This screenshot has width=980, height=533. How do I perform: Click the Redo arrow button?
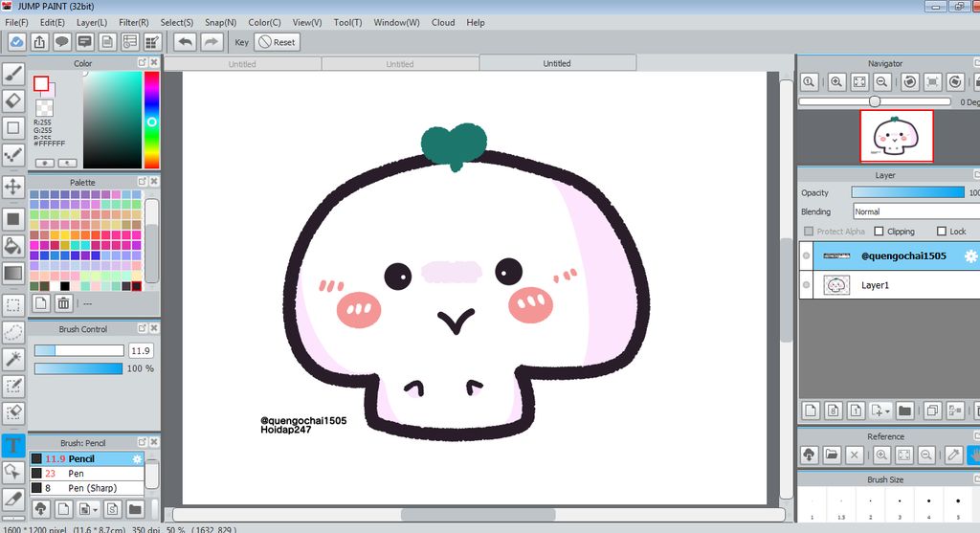click(x=212, y=42)
